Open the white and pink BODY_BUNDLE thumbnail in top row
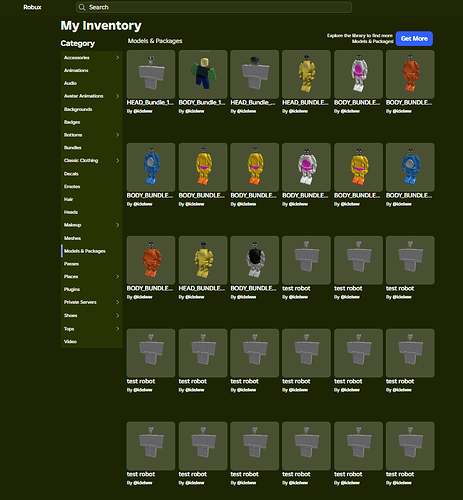 click(358, 74)
